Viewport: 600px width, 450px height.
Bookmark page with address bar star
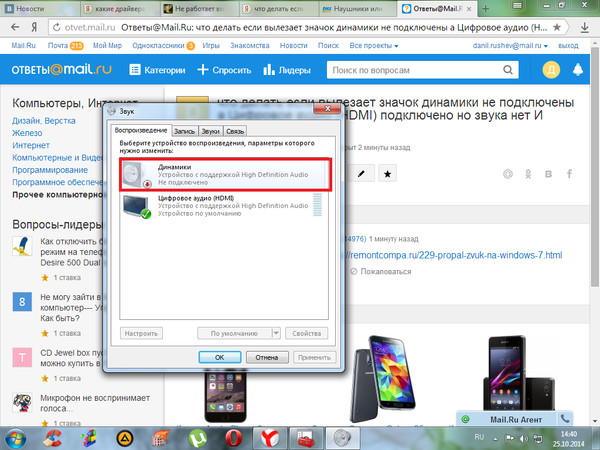pyautogui.click(x=557, y=27)
